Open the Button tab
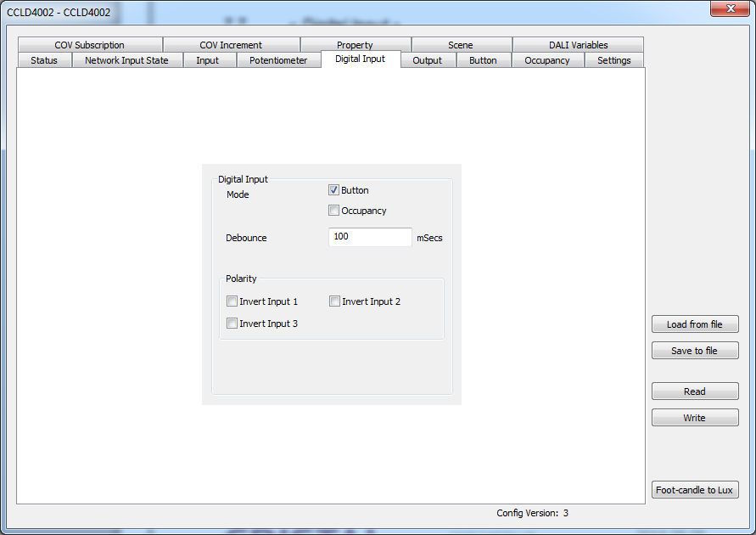Screen dimensions: 756x535 483,60
